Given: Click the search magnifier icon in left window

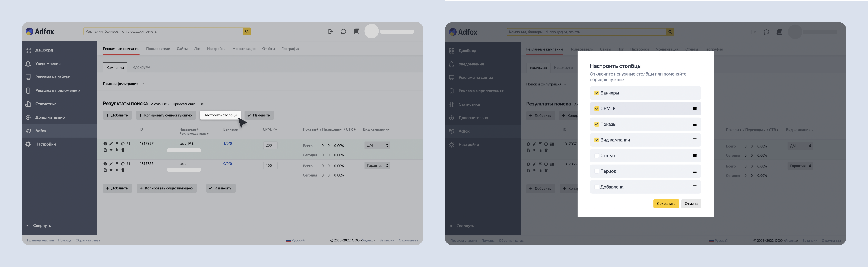Looking at the screenshot, I should pos(247,31).
